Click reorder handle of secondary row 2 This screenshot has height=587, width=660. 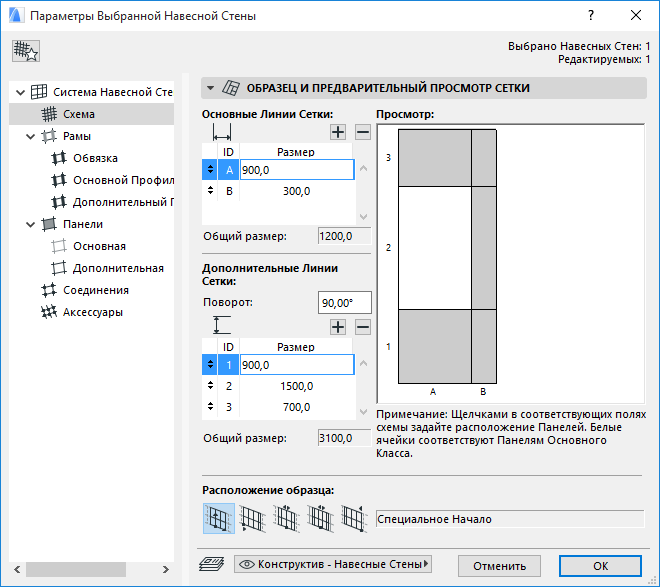point(210,385)
